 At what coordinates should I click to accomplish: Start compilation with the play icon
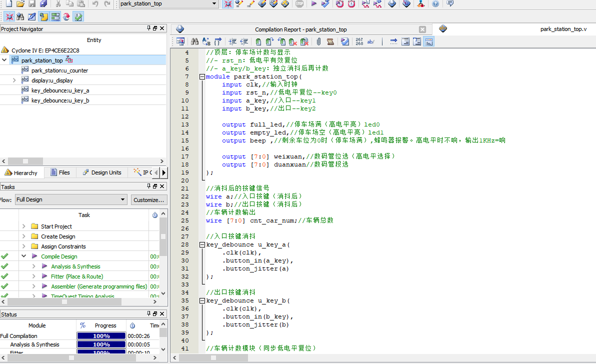[313, 4]
